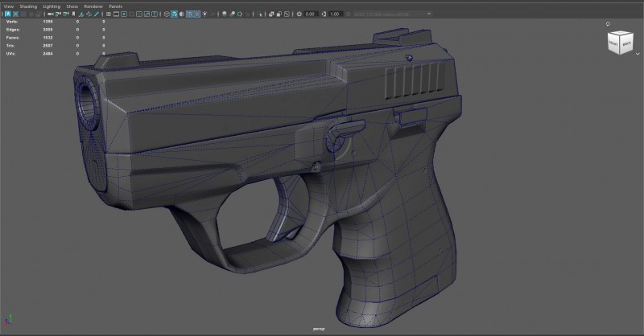The width and height of the screenshot is (644, 336).
Task: Click the Image Plane icon
Action: point(81,14)
